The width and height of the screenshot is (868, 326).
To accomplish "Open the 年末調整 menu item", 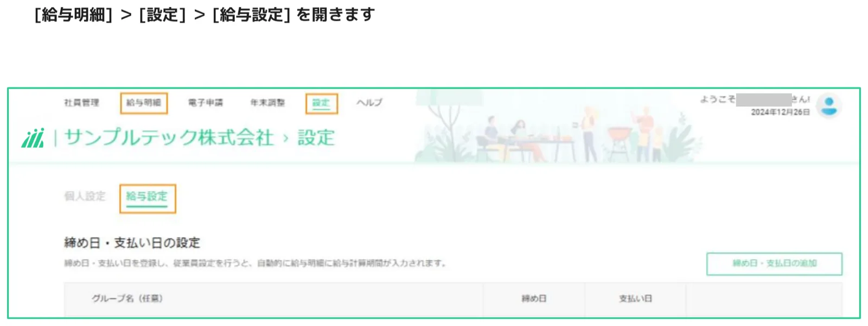I will click(267, 103).
